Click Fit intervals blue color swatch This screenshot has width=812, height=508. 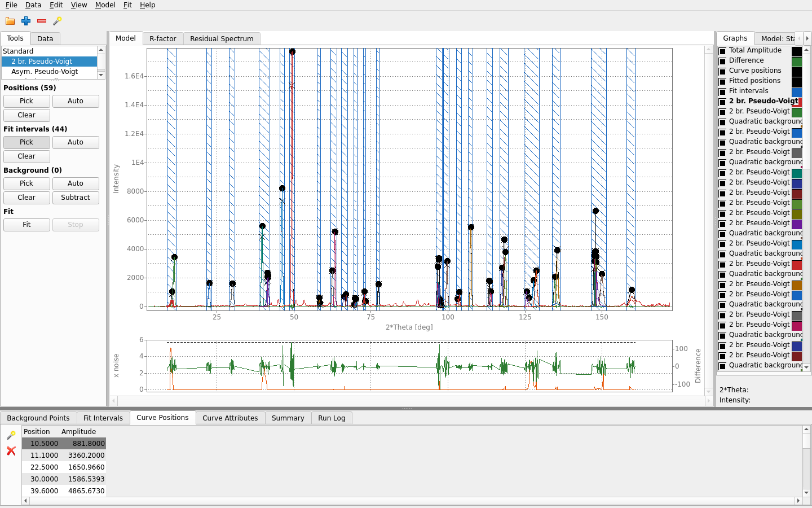[x=797, y=91]
